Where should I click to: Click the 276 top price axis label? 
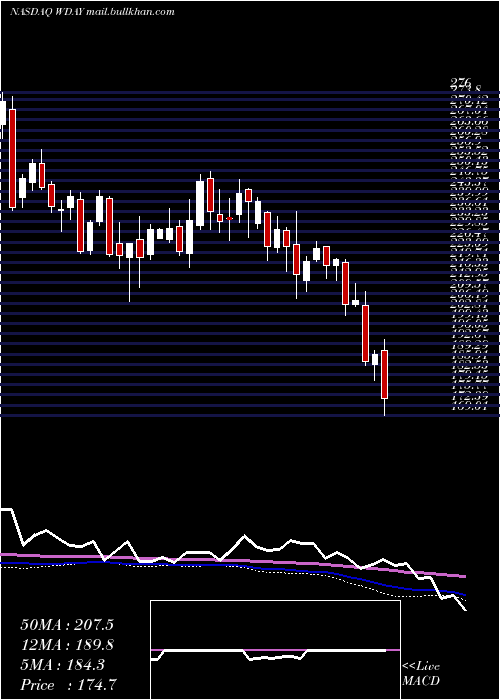461,82
